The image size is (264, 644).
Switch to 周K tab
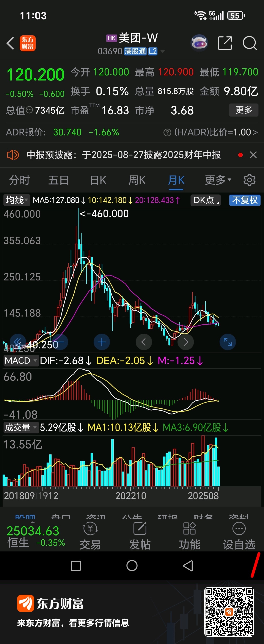coord(137,180)
